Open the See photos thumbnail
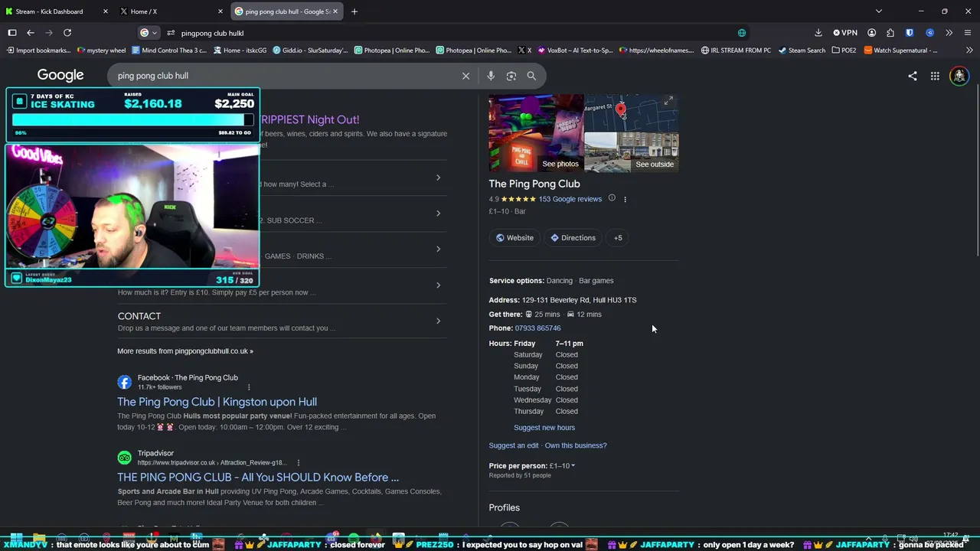The image size is (980, 551). tap(536, 132)
